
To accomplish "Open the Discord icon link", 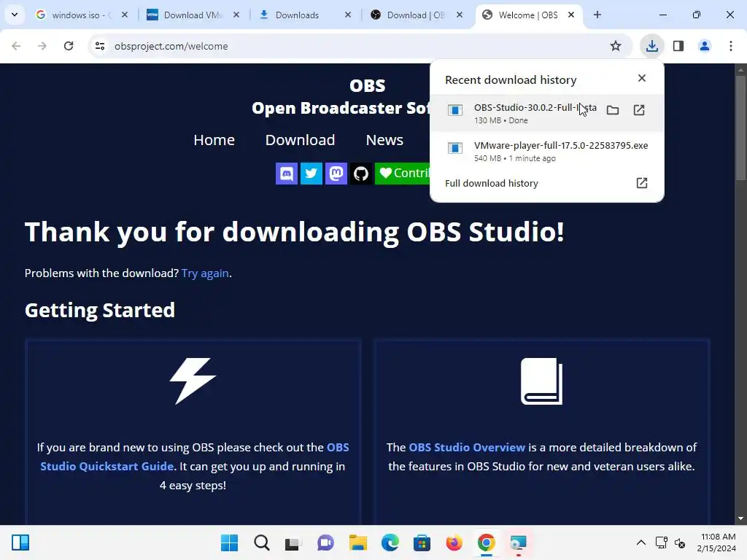I will tap(286, 174).
